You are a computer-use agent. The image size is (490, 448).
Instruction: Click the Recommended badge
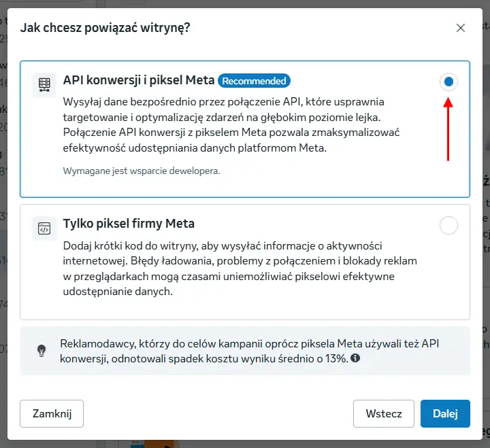pyautogui.click(x=254, y=81)
